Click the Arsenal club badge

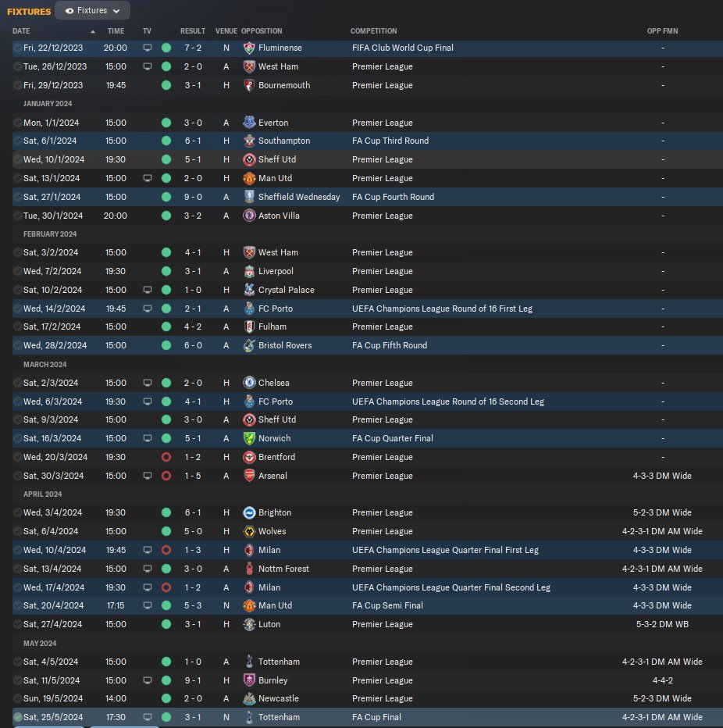coord(249,476)
